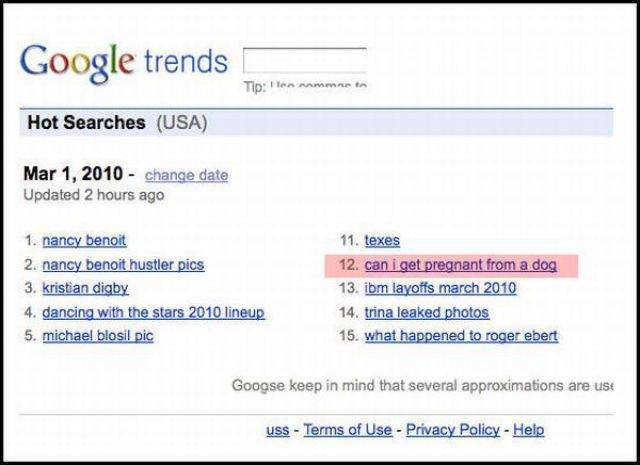Click the "uss" footer link
The width and height of the screenshot is (640, 465).
(x=277, y=429)
